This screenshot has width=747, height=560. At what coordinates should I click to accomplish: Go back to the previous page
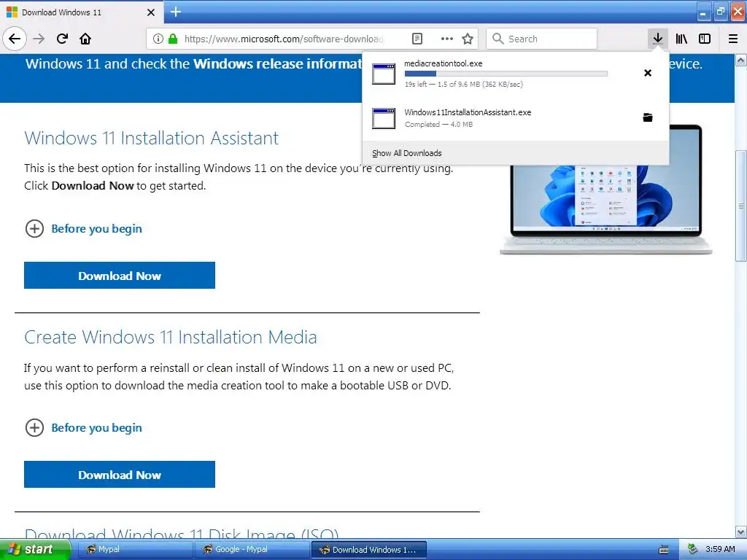pyautogui.click(x=15, y=39)
